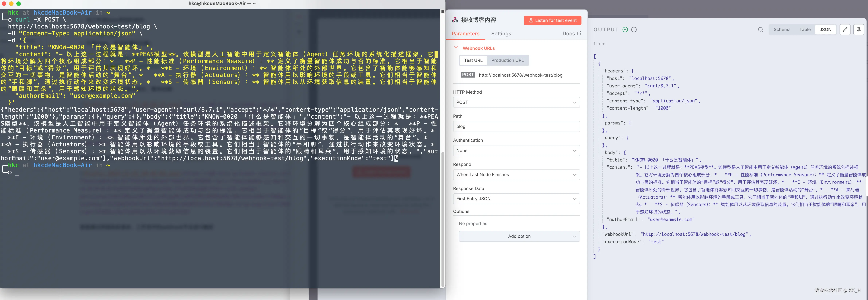Open the Add option selector
The height and width of the screenshot is (300, 868).
pos(519,236)
